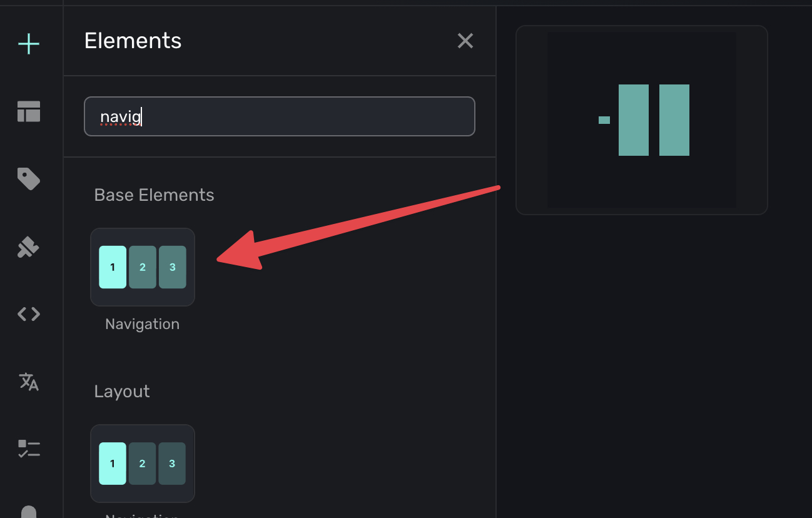This screenshot has width=812, height=518.
Task: Open the checklist icon in sidebar
Action: [29, 449]
